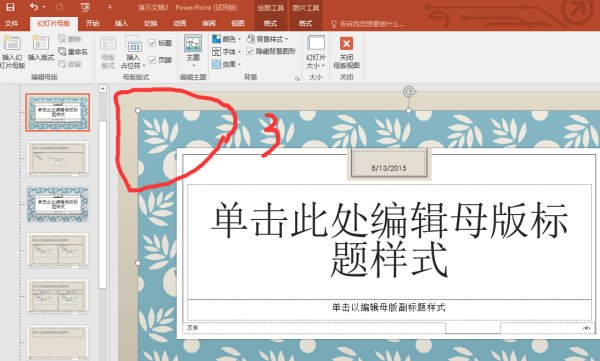Open the 背景 group dialog launcher
600x361 pixels.
click(x=297, y=78)
